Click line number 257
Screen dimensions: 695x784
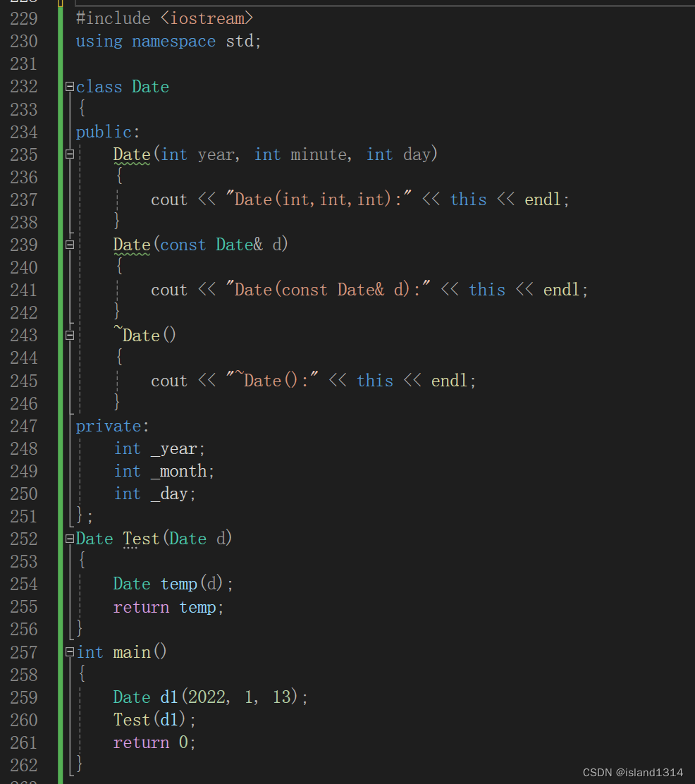click(24, 652)
